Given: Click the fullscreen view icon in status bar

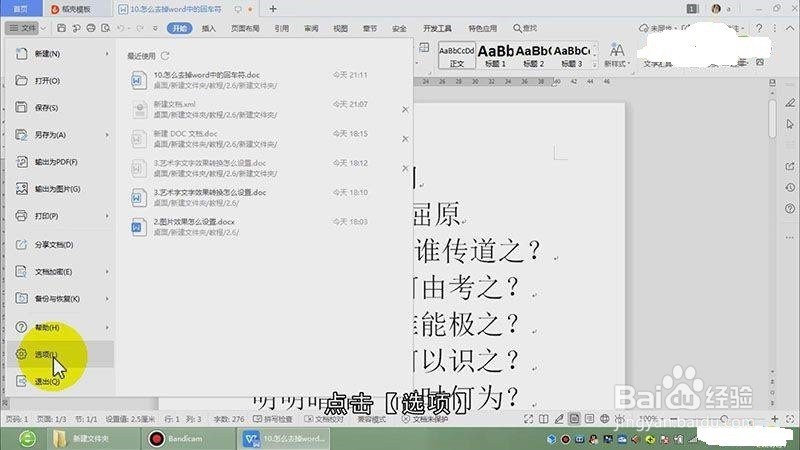Looking at the screenshot, I should [x=529, y=419].
